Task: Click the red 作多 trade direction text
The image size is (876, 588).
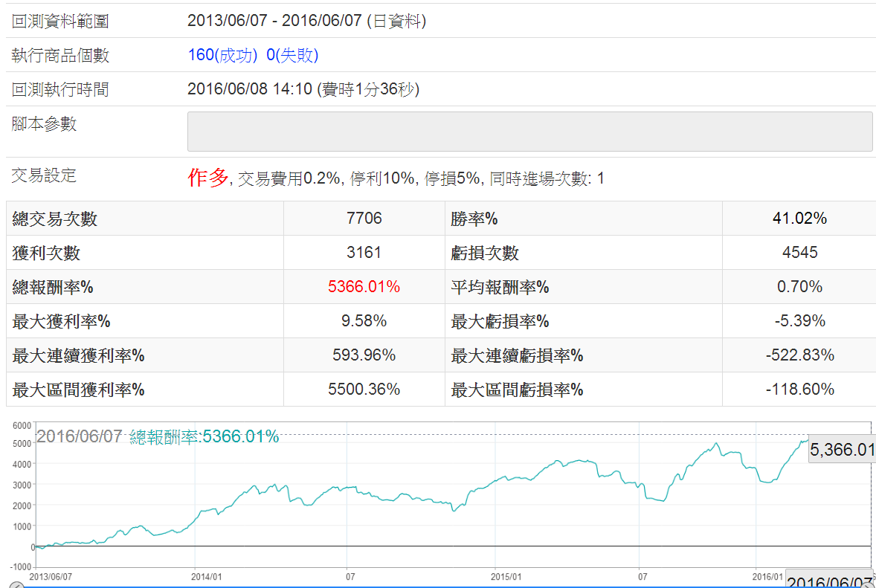Action: [x=207, y=178]
